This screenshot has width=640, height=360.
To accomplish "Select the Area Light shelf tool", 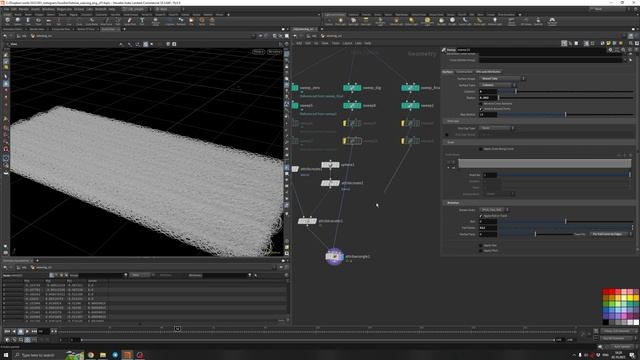I will [x=366, y=21].
